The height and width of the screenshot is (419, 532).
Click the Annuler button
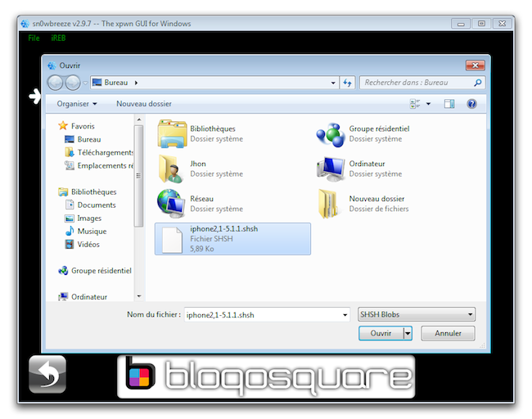point(448,333)
